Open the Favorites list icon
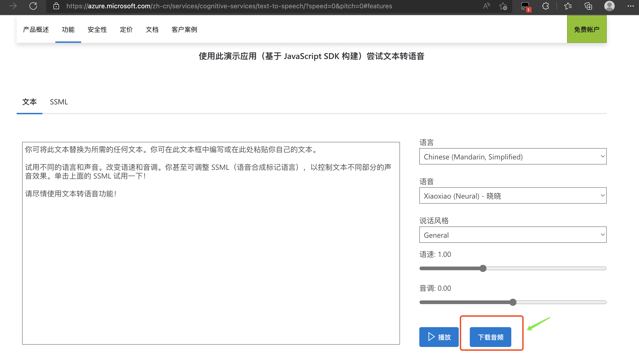Viewport: 639px width, 364px height. [x=568, y=6]
